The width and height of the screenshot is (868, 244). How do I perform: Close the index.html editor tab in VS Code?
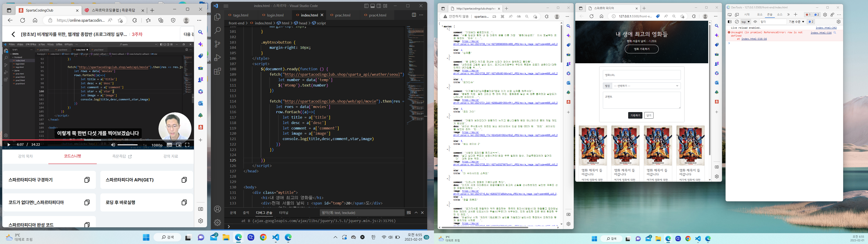click(322, 15)
